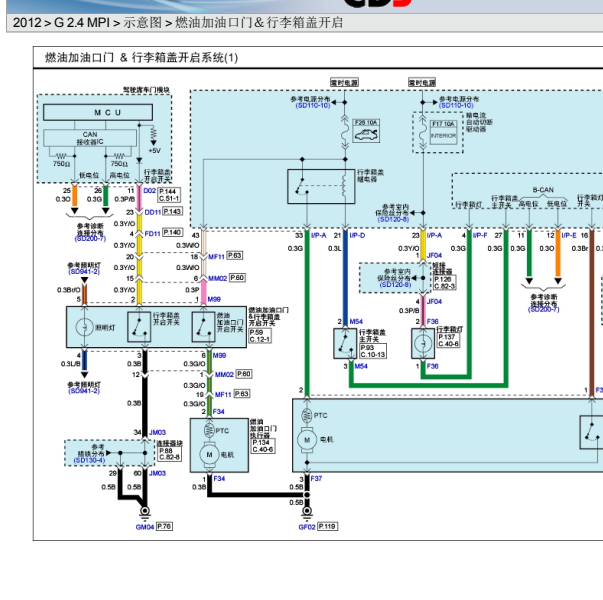Click page reference P.59 C.12-1
The image size is (603, 600).
pos(260,336)
